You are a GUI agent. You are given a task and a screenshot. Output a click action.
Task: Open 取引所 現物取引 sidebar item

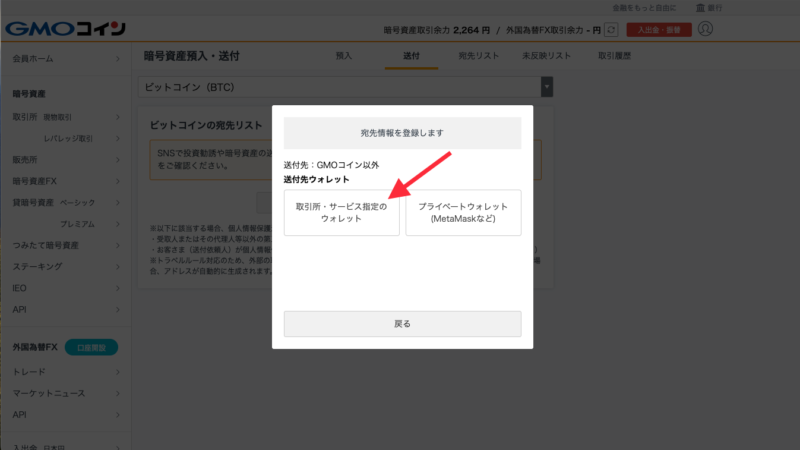pyautogui.click(x=66, y=117)
